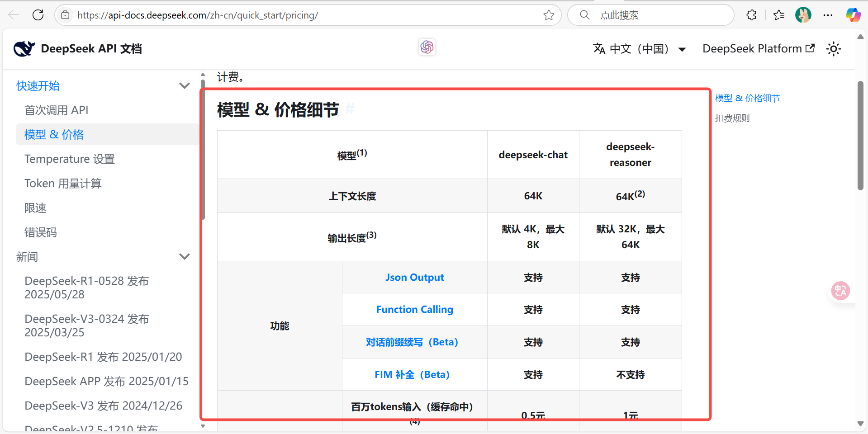Open 对话前缀续写（Beta）link

pos(412,342)
